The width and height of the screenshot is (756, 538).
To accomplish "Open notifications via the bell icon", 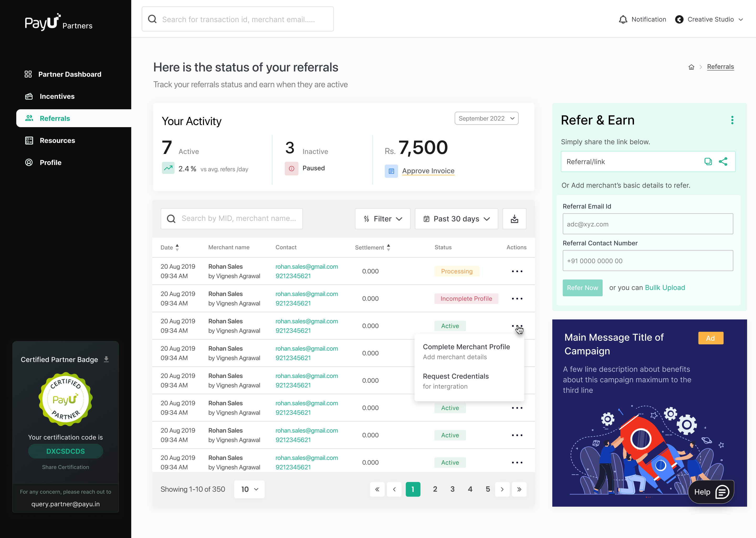I will [623, 19].
